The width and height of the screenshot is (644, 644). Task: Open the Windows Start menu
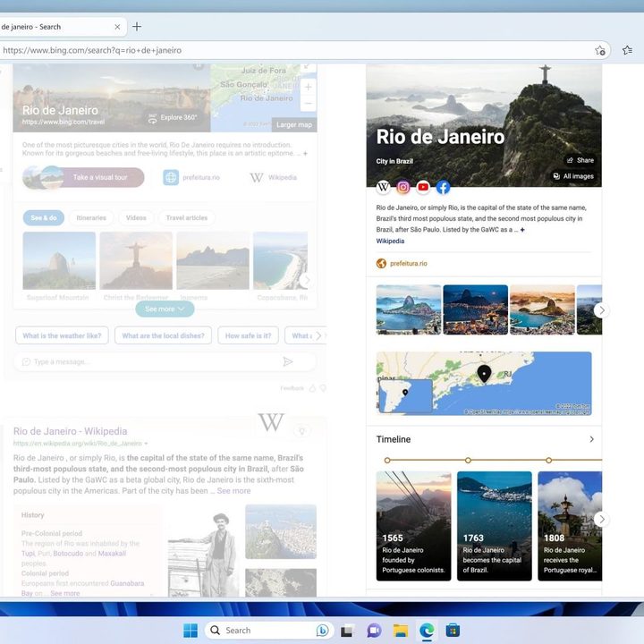tap(191, 631)
